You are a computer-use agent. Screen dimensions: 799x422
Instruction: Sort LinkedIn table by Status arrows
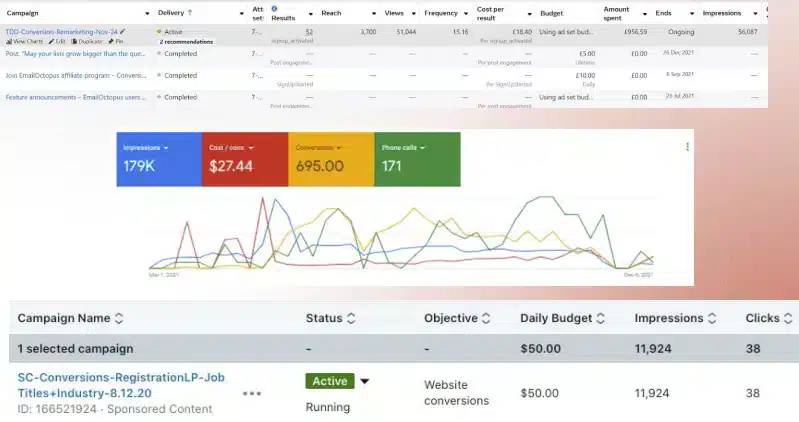pos(351,319)
